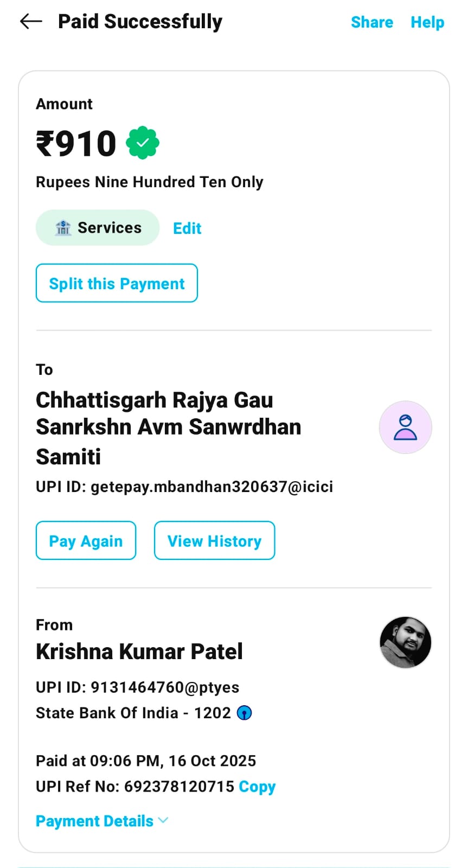Open Krishna Kumar Patel's profile photo
The image size is (468, 868).
[x=405, y=642]
